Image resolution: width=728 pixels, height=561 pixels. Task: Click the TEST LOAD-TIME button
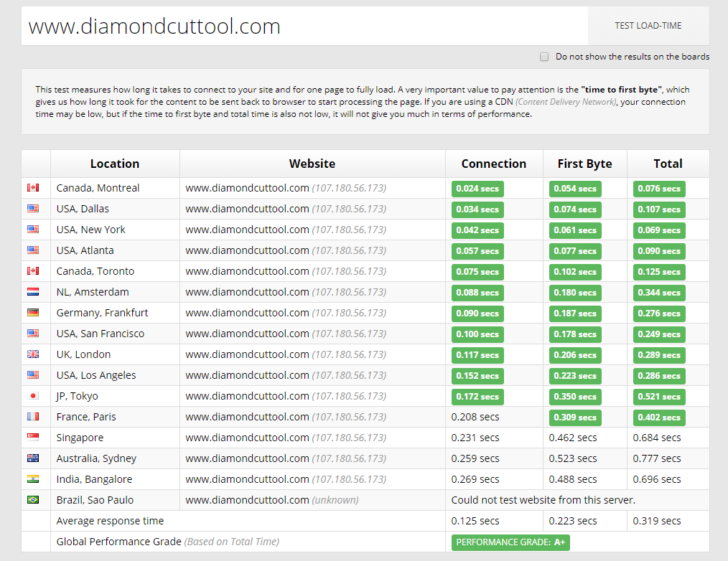point(648,26)
